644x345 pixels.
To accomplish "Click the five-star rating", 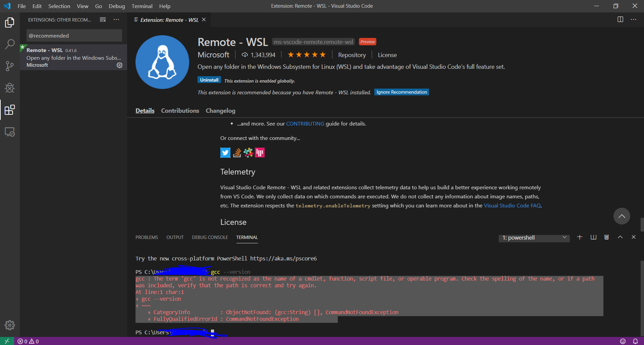I will click(x=307, y=55).
